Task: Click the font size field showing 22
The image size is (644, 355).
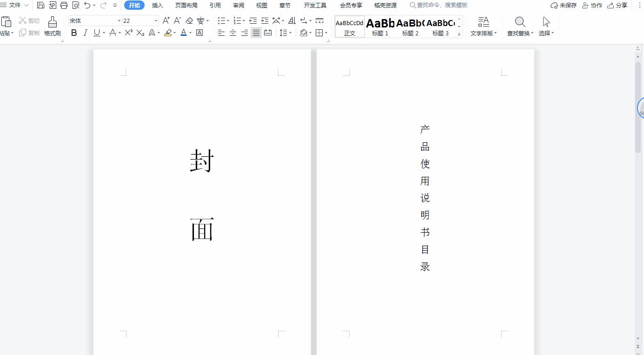Action: 135,20
